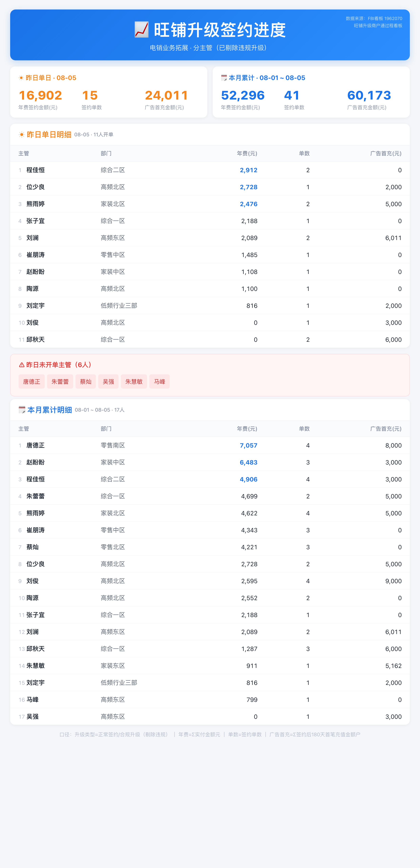The width and height of the screenshot is (420, 868).
Task: Click the 24,011 广告首充金额 value
Action: point(167,95)
